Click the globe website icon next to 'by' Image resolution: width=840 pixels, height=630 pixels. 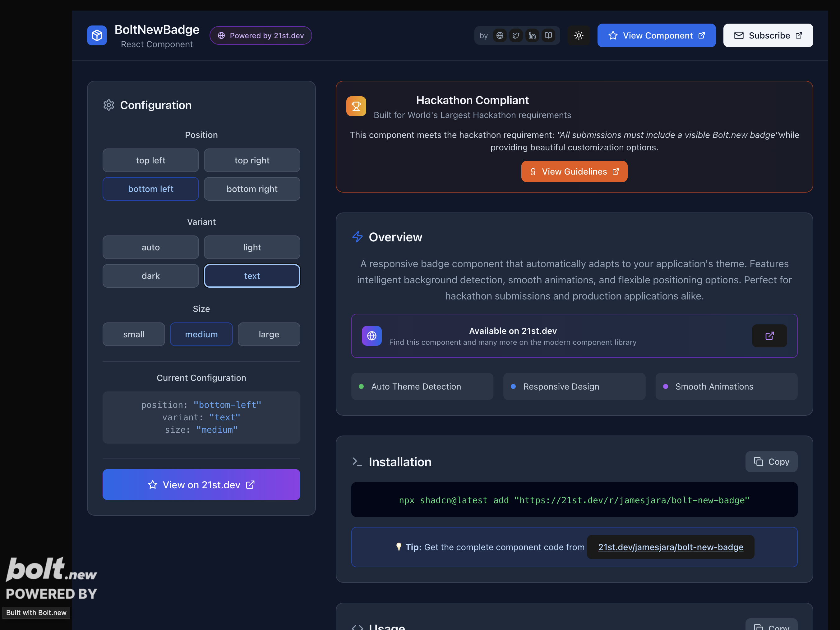click(x=500, y=35)
